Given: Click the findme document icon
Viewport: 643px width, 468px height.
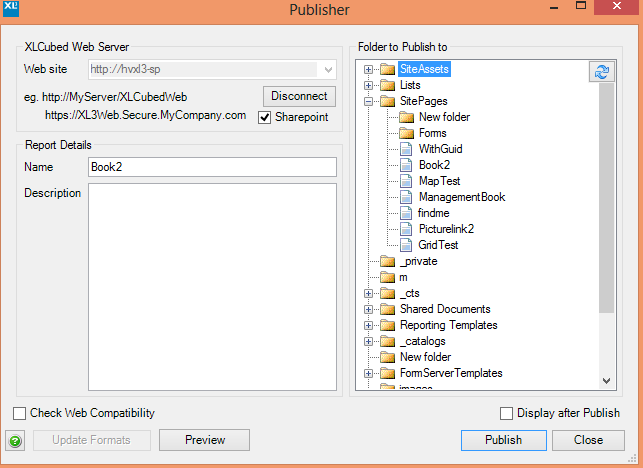Looking at the screenshot, I should [406, 213].
